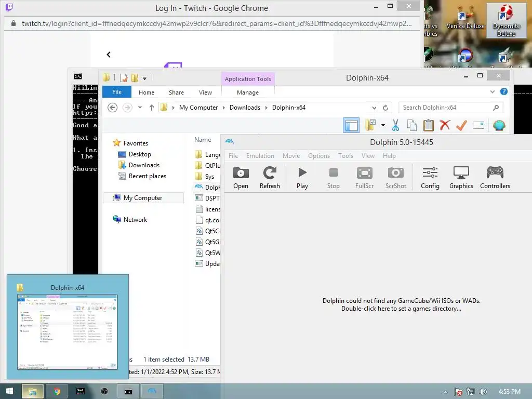This screenshot has width=532, height=399.
Task: Click the Rename card icon in Explorer toolbar
Action: click(478, 125)
